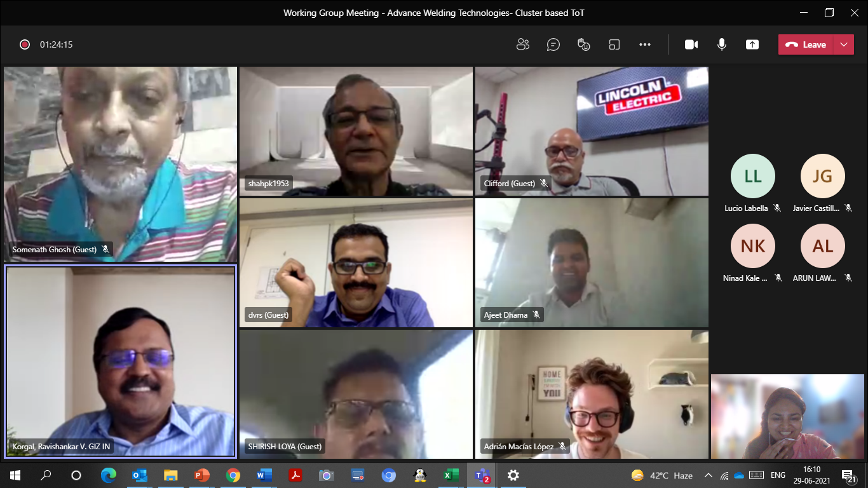The image size is (868, 488).
Task: Open Excel from the taskbar
Action: pyautogui.click(x=451, y=475)
